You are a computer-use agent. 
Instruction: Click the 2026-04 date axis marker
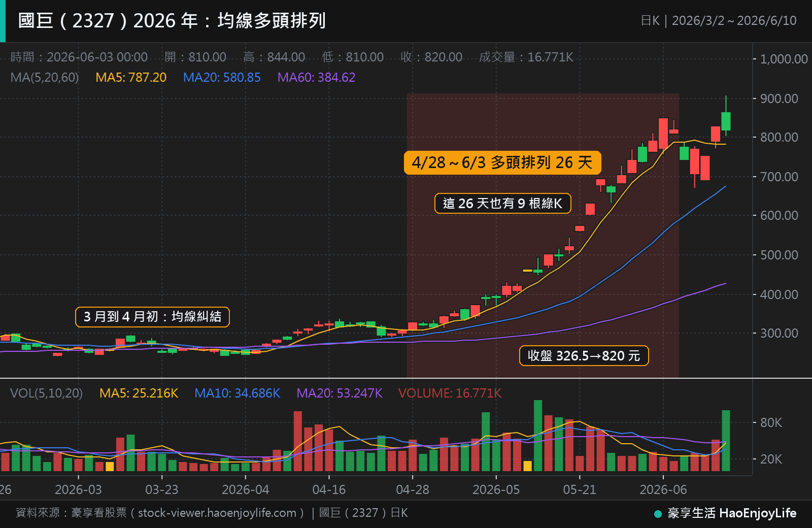click(245, 489)
